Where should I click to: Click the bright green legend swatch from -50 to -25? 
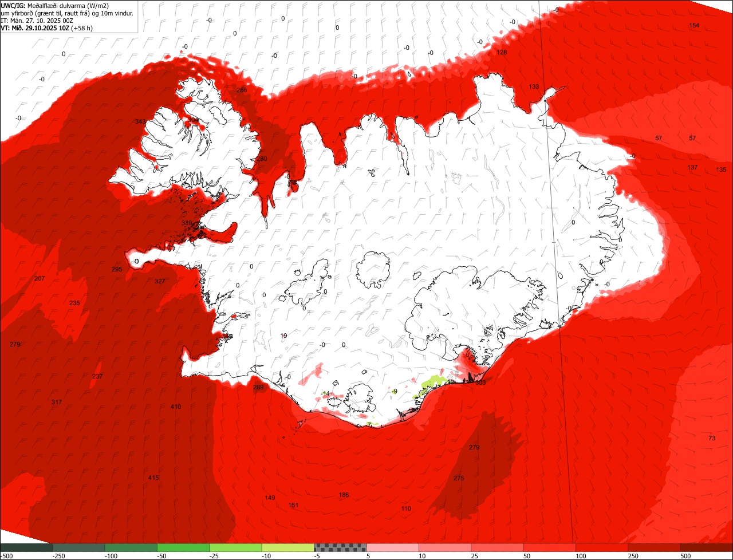point(183,547)
